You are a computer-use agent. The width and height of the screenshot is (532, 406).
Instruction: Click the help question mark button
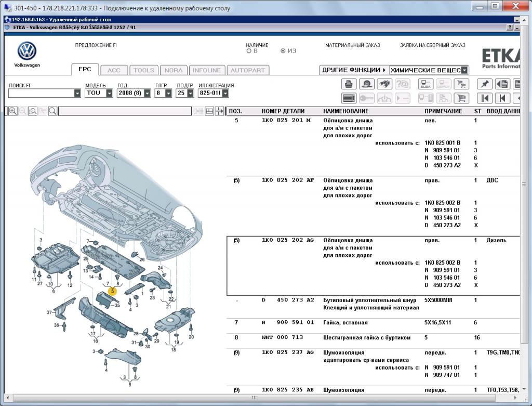coord(510,28)
